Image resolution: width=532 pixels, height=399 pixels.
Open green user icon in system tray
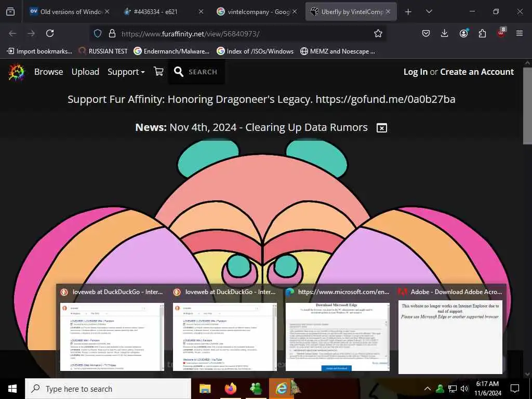click(440, 389)
